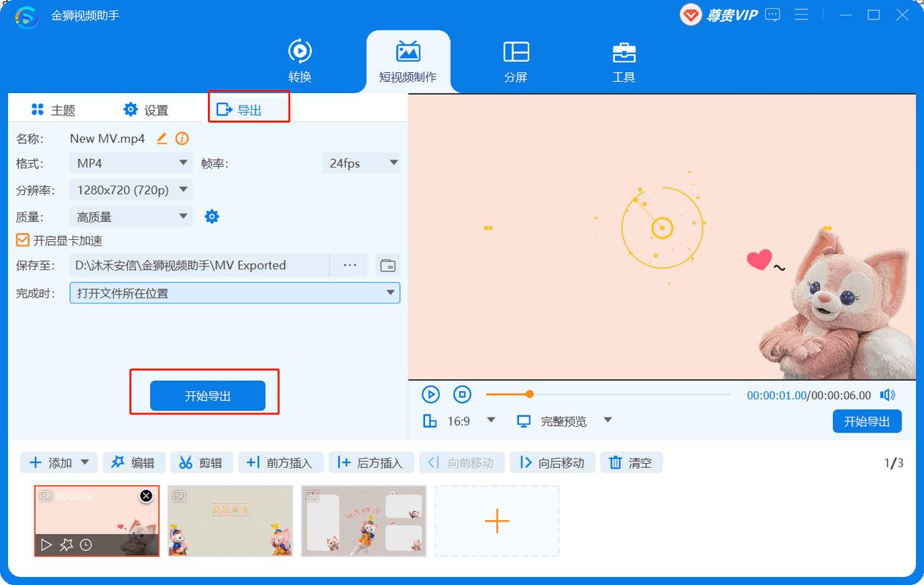Click the 00:00:01.00/00:00:06.00 time display
This screenshot has height=585, width=924.
[x=809, y=395]
